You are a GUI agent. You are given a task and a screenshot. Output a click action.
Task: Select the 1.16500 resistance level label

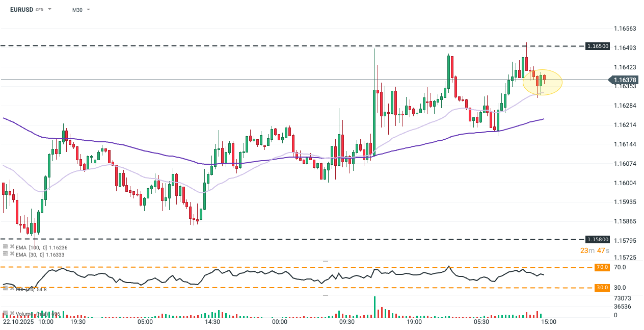pyautogui.click(x=597, y=46)
